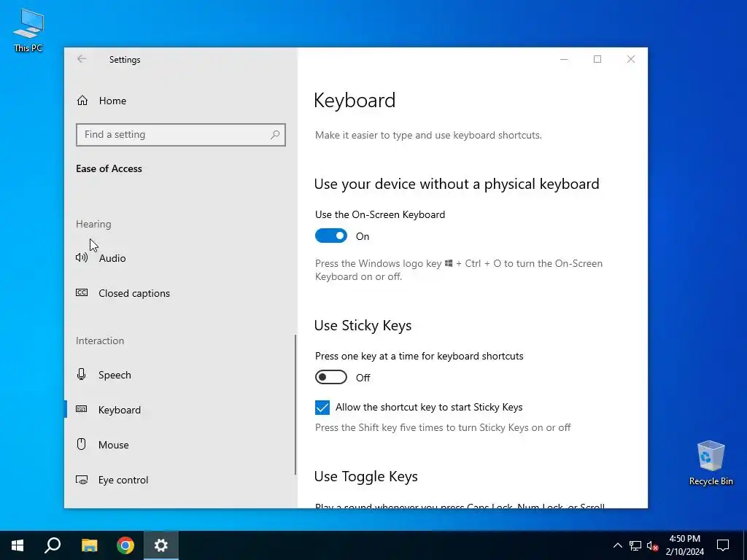The height and width of the screenshot is (560, 747).
Task: Click the Ease of Access heading
Action: [x=109, y=168]
